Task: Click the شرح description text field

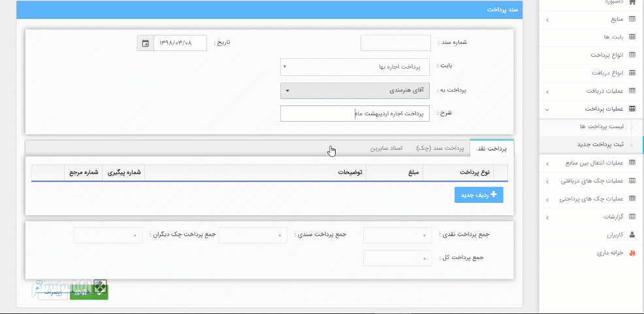Action: pos(355,114)
